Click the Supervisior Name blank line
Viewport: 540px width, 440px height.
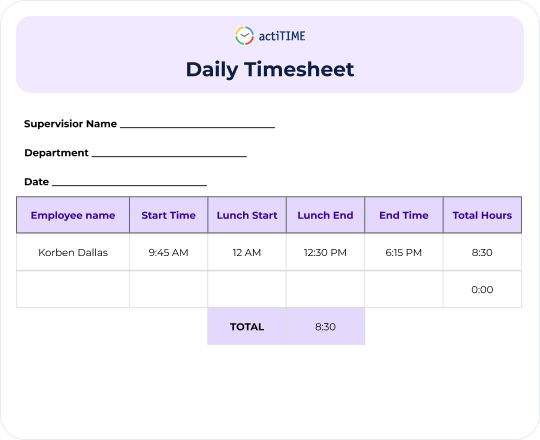pos(197,127)
